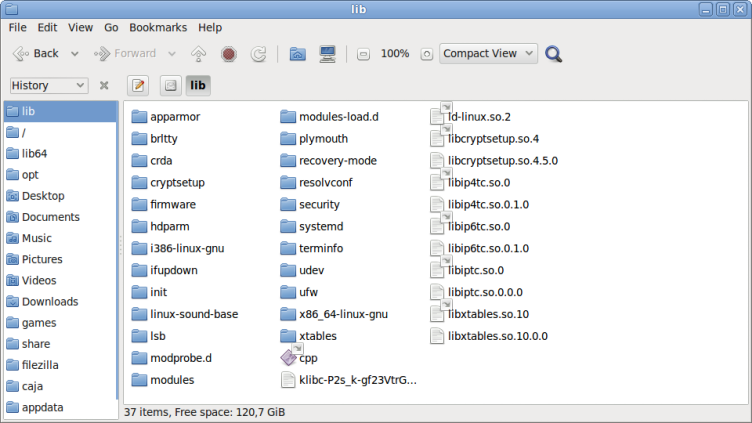Viewport: 752px width, 423px height.
Task: Click the zoom out button
Action: 363,54
